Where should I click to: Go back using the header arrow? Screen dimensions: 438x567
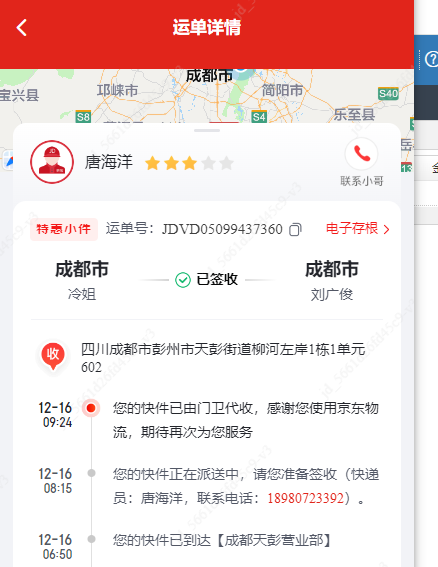coord(22,27)
